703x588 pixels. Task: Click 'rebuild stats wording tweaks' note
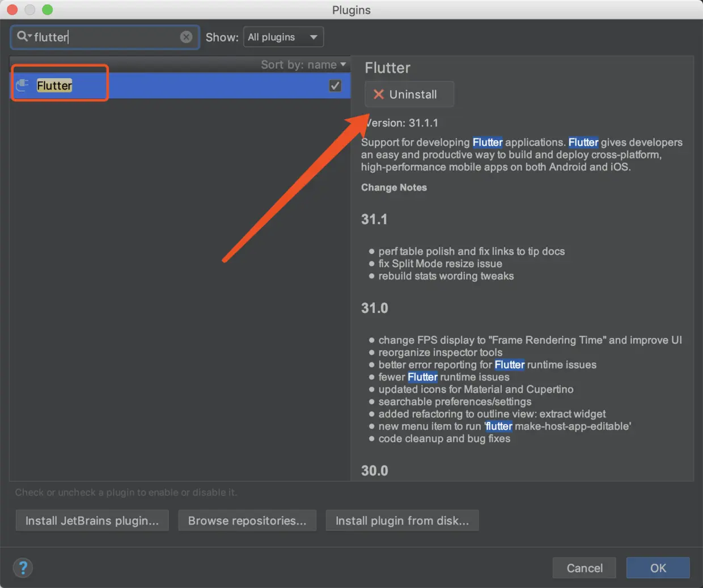click(446, 276)
